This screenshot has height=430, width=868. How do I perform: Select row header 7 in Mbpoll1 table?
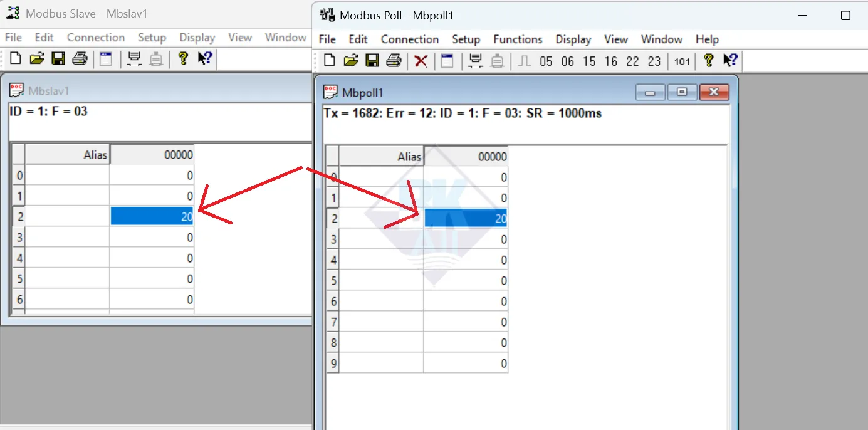(333, 322)
